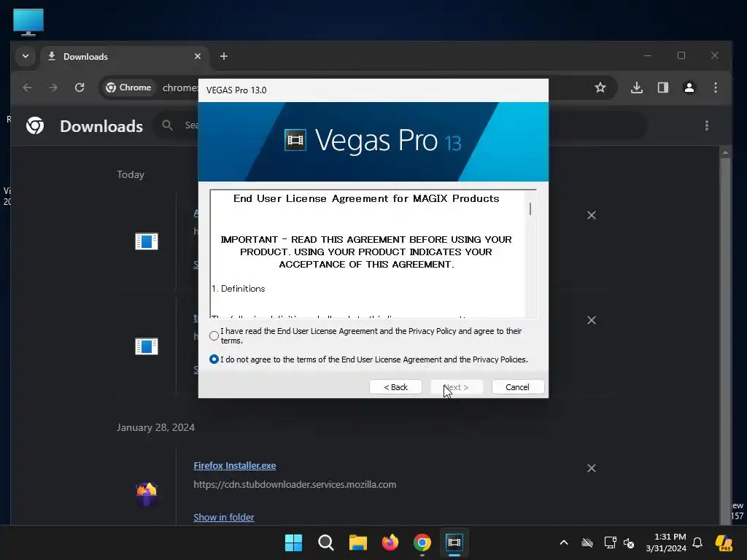Image resolution: width=747 pixels, height=560 pixels.
Task: Click the license agreement heading text
Action: [x=366, y=198]
